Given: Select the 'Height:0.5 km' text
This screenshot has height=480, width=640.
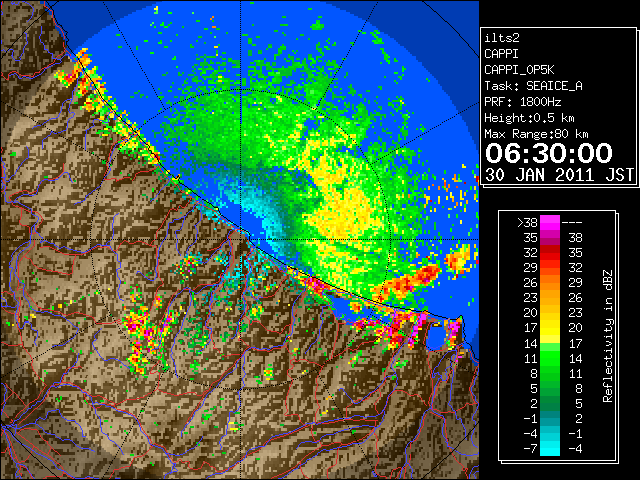Looking at the screenshot, I should pos(529,118).
